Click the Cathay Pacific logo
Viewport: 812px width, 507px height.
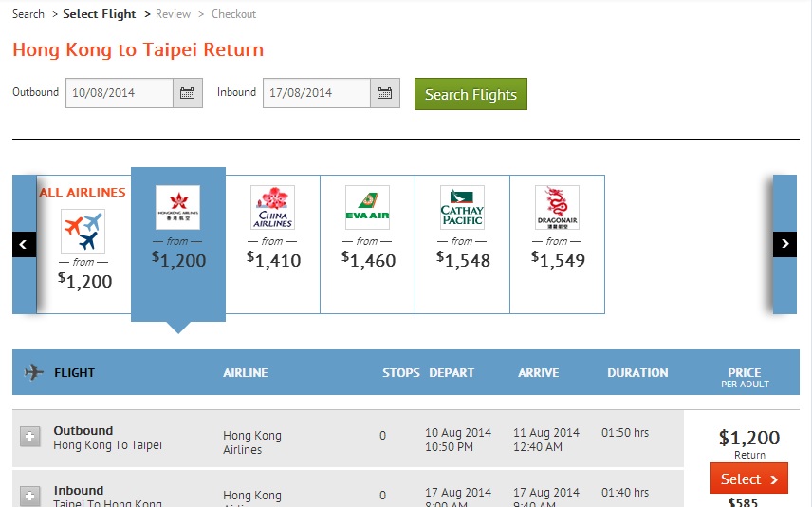(462, 207)
